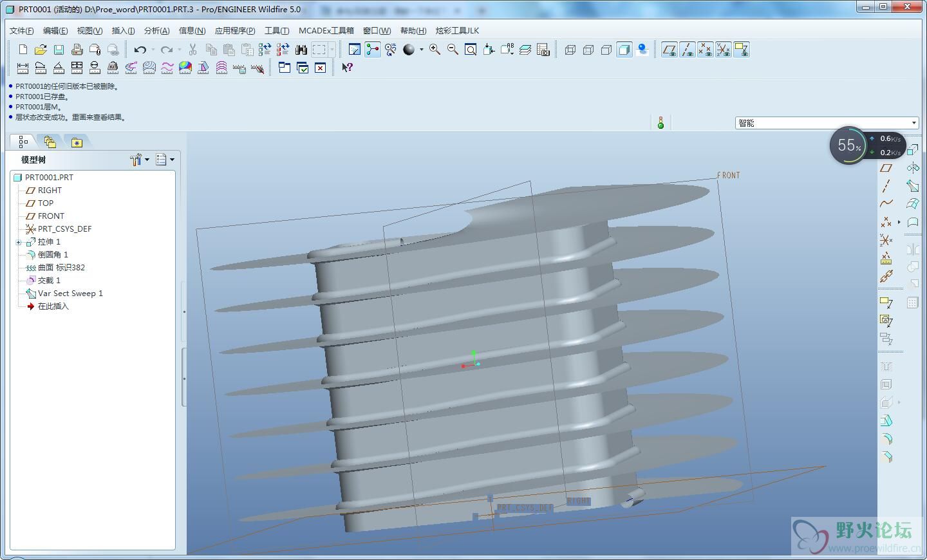Select 曲面 标识382 in the model tree
This screenshot has height=560, width=927.
coord(61,268)
